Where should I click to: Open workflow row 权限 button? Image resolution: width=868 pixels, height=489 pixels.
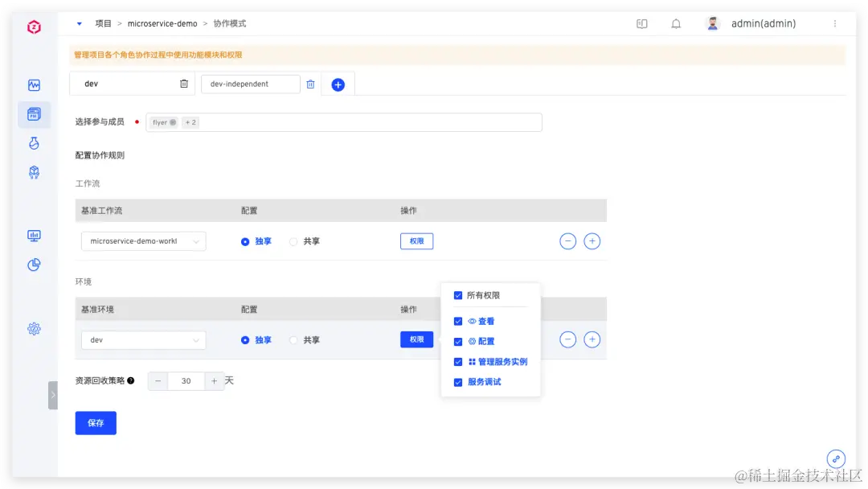417,241
